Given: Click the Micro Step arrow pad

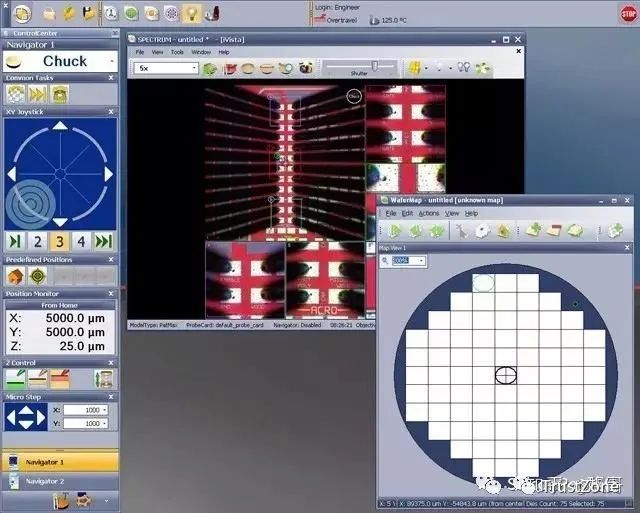Looking at the screenshot, I should [26, 417].
